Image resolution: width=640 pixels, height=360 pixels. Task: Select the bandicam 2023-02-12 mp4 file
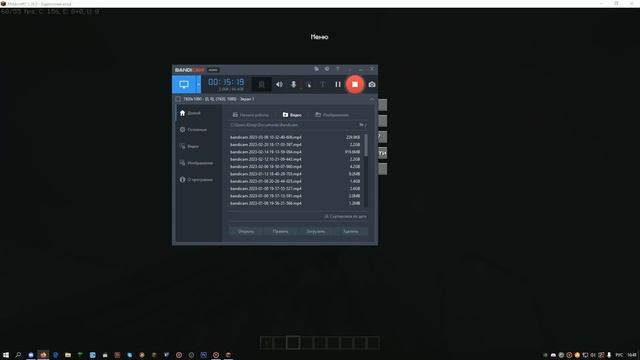coord(295,159)
